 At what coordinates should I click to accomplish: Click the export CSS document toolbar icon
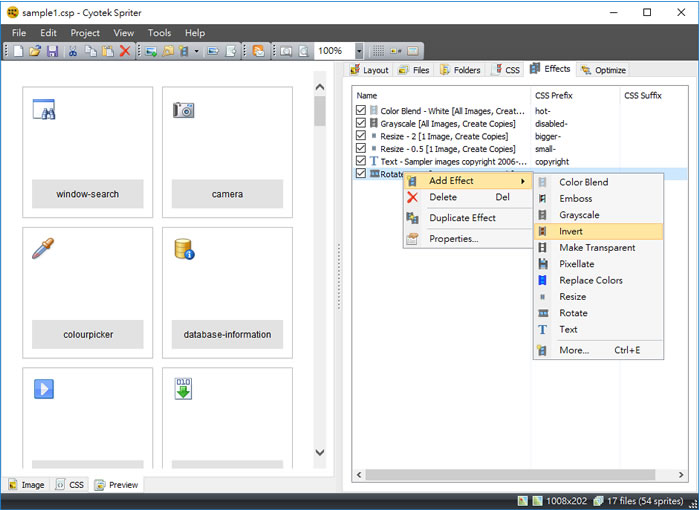[231, 51]
